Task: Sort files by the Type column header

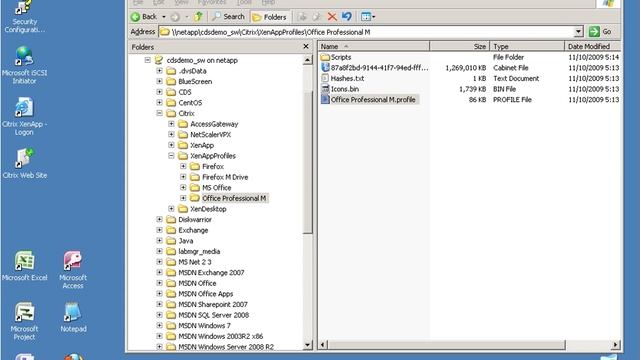Action: point(527,47)
